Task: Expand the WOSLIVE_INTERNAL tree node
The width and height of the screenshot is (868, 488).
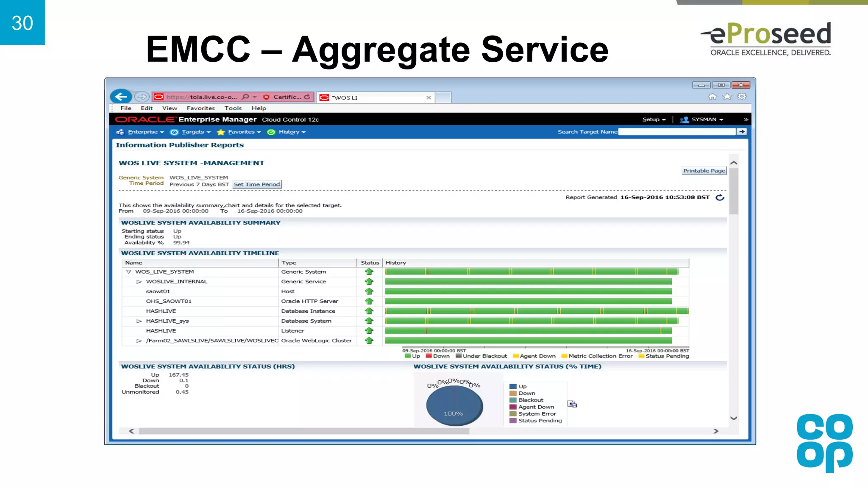Action: pyautogui.click(x=139, y=281)
